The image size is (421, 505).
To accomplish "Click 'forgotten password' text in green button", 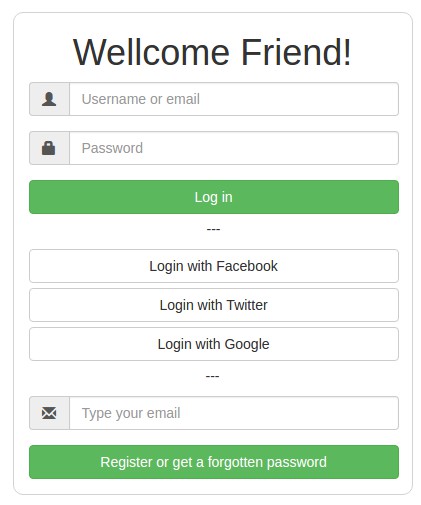I will [267, 463].
